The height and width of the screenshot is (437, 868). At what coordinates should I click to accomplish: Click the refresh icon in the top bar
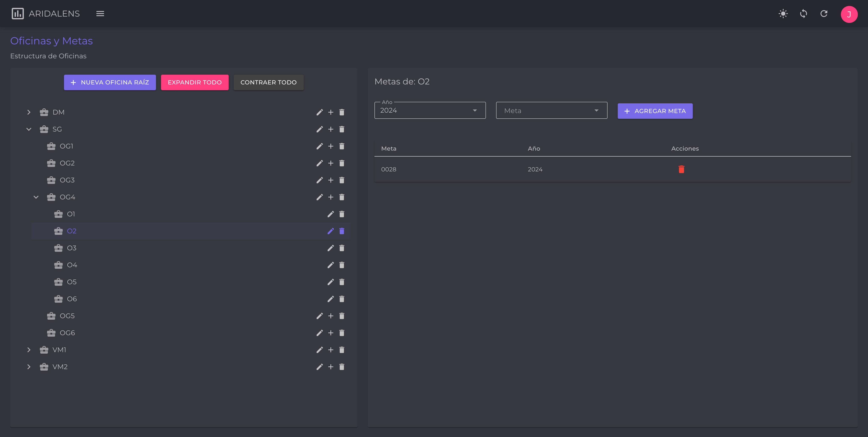coord(824,14)
